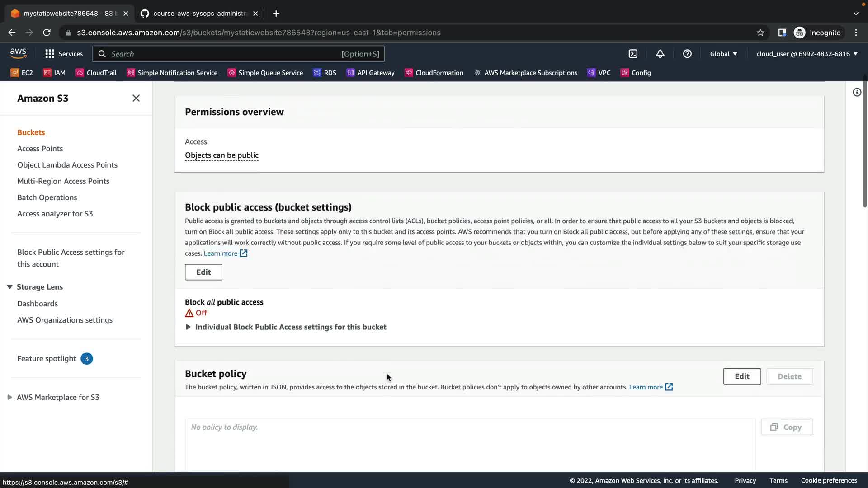Open the notifications bell icon
This screenshot has height=488, width=868.
point(660,54)
